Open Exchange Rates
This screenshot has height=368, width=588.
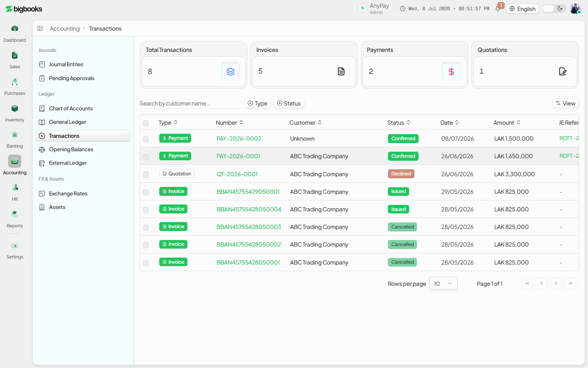click(x=83, y=193)
